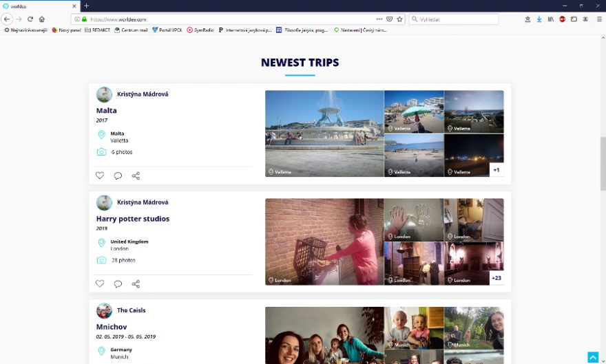
Task: Click the scroll-to-top arrow button
Action: point(592,357)
